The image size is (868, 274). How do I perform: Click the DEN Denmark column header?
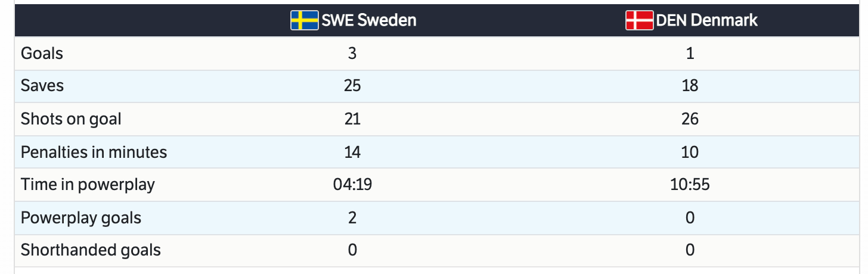pos(706,20)
